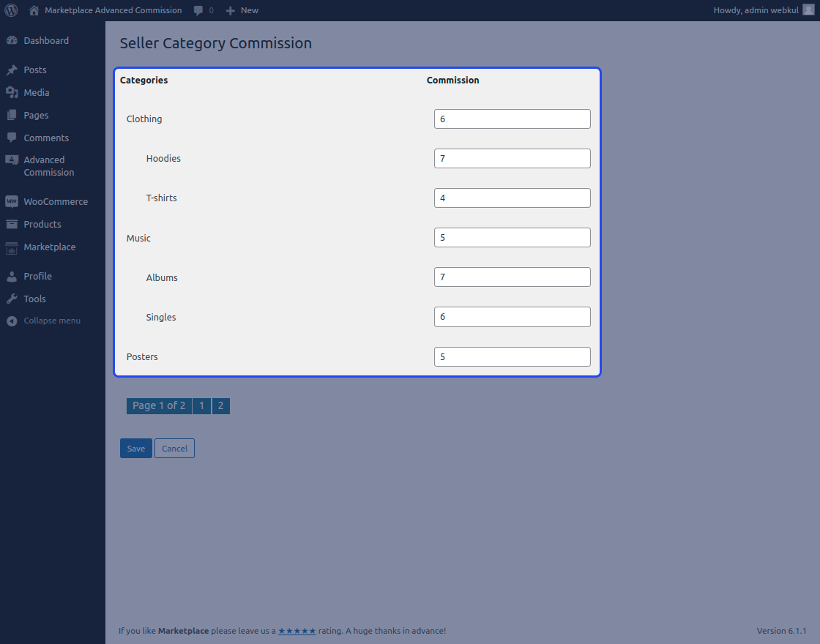Open the Media library icon

[x=13, y=92]
